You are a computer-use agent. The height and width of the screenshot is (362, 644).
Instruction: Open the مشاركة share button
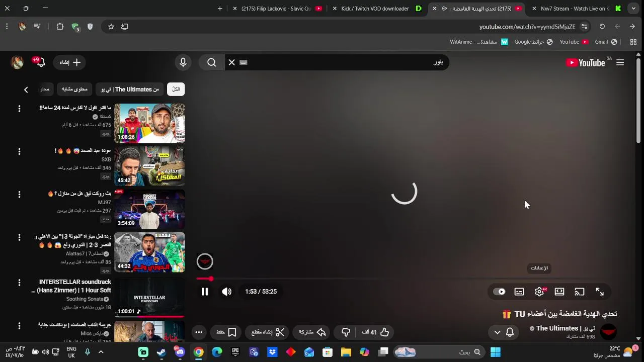click(312, 332)
